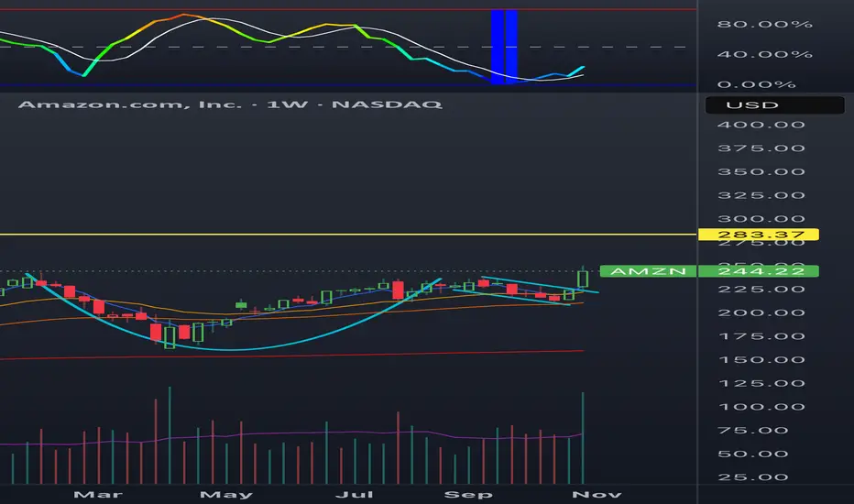
Task: Click the Sep date label
Action: tap(468, 495)
